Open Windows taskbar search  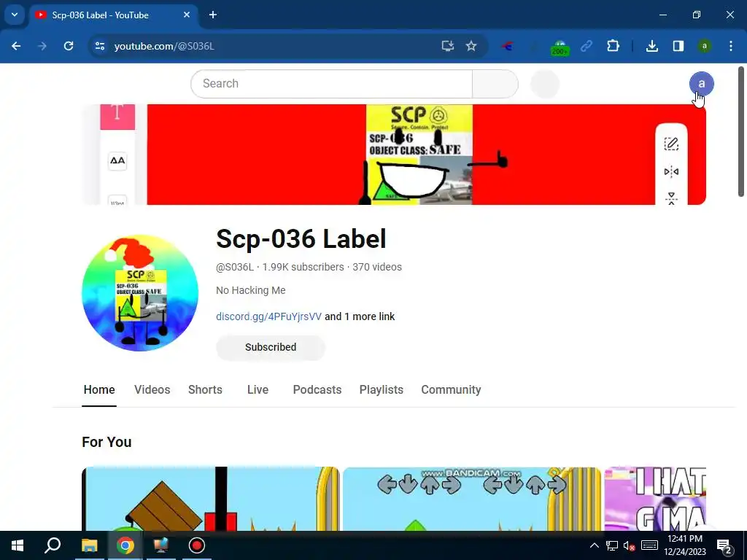[53, 545]
